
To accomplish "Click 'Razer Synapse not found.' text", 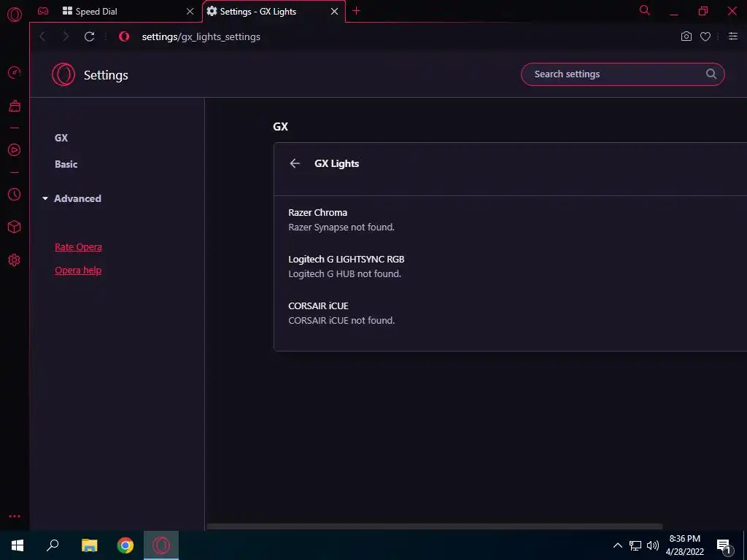I will pos(341,227).
